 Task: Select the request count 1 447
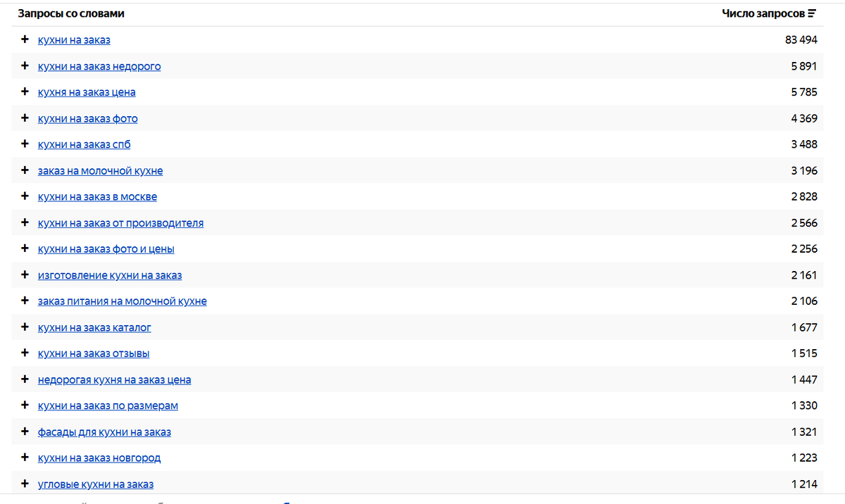click(805, 380)
